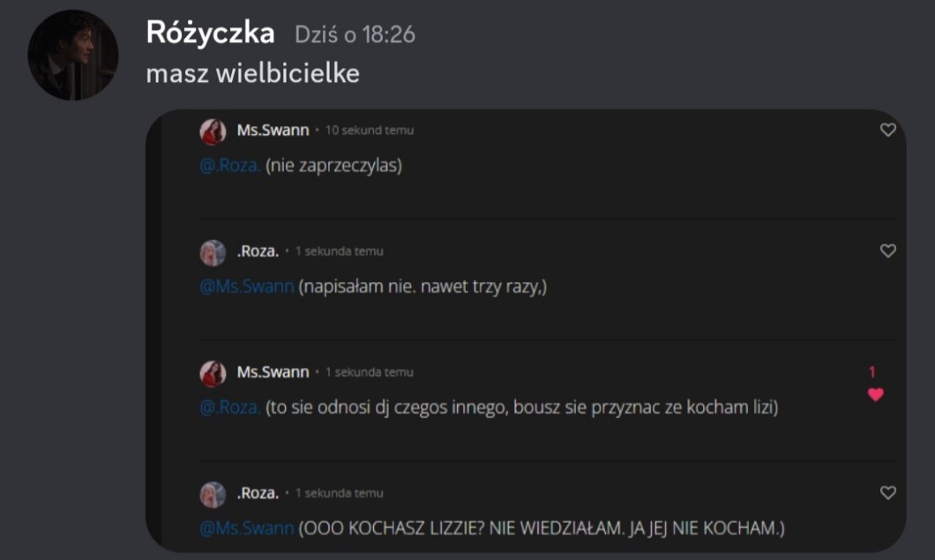Click the '10 sekund temu' comment timestamp
The width and height of the screenshot is (935, 560).
[369, 130]
